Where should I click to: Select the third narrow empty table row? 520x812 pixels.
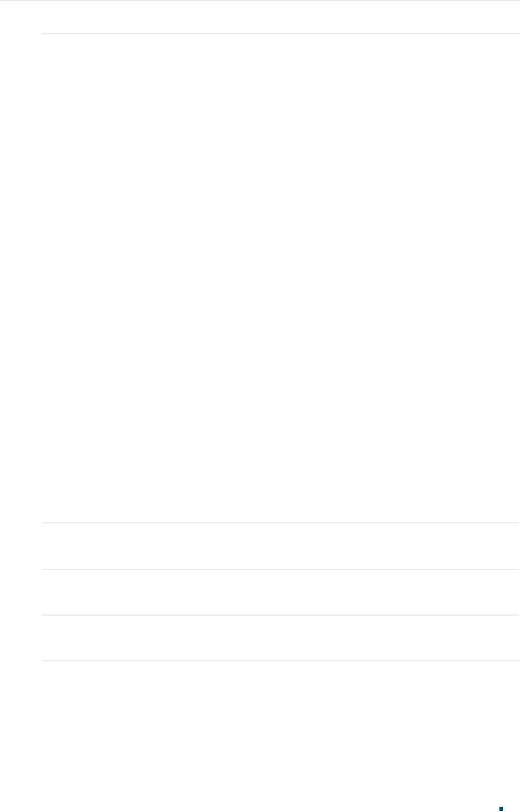point(280,638)
